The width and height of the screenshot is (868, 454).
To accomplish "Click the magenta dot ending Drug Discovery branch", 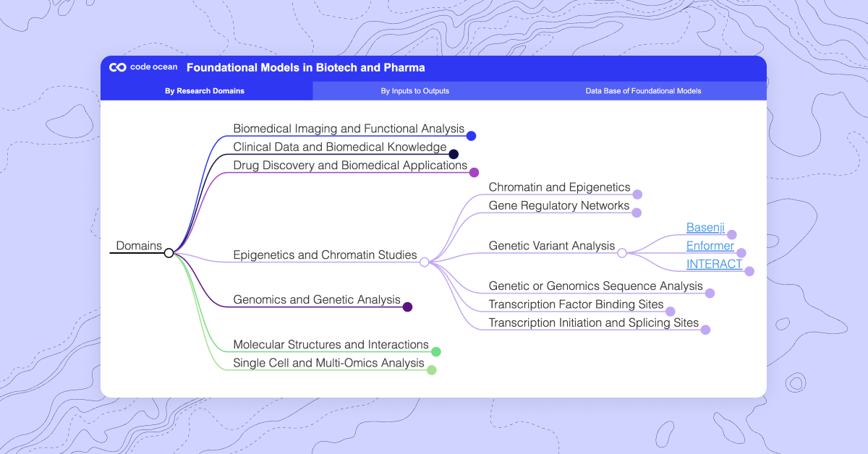I will click(x=475, y=172).
